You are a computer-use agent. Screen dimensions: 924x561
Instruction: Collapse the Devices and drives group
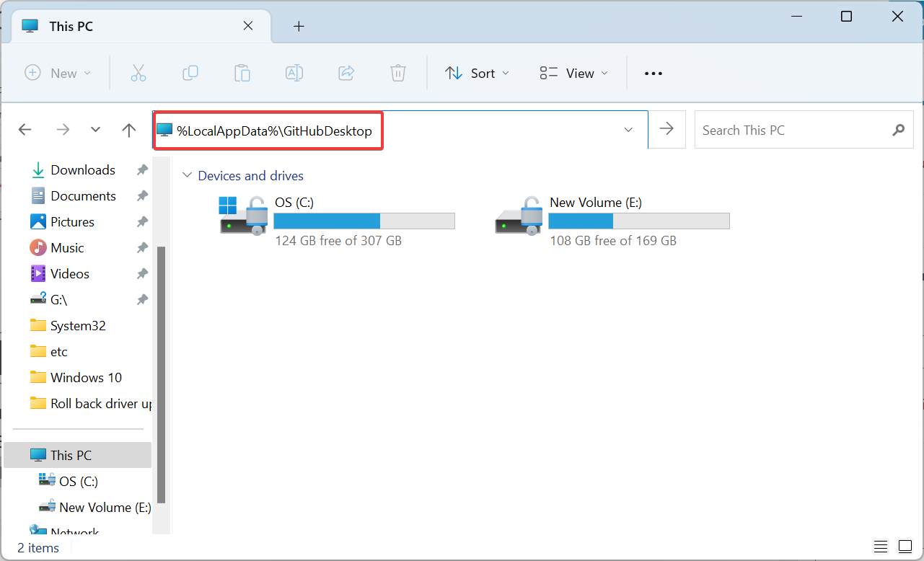tap(188, 175)
